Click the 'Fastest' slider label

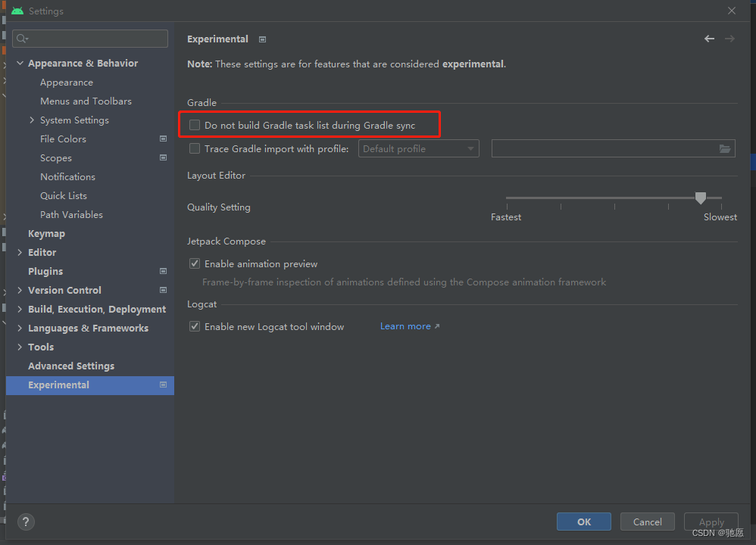pos(506,217)
